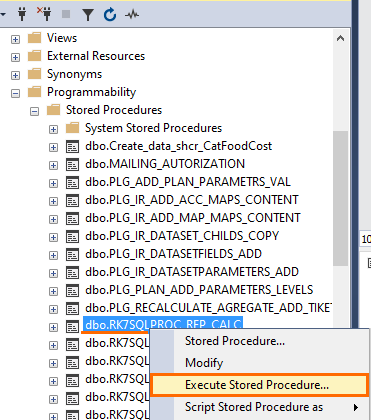Open Script Stored Procedure as submenu
This screenshot has width=371, height=420.
click(x=259, y=407)
